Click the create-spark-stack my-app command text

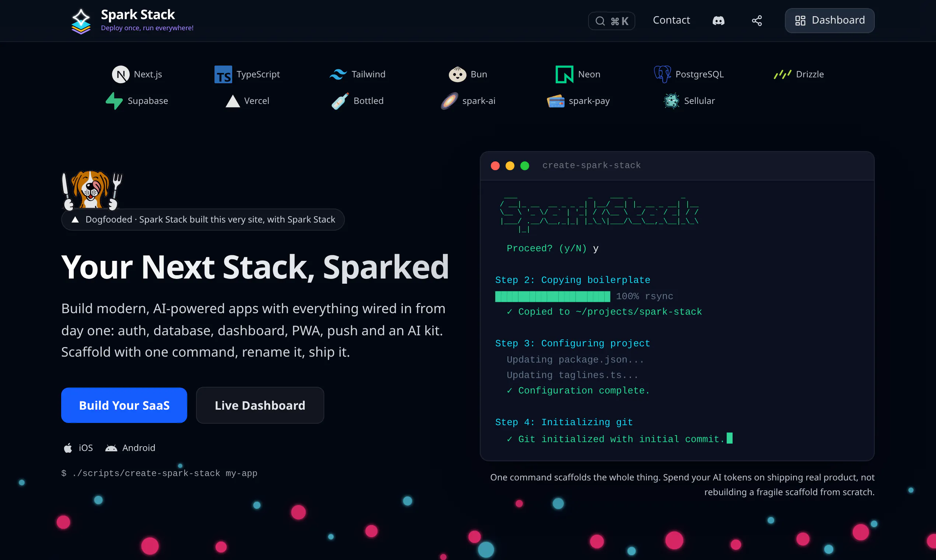tap(159, 473)
